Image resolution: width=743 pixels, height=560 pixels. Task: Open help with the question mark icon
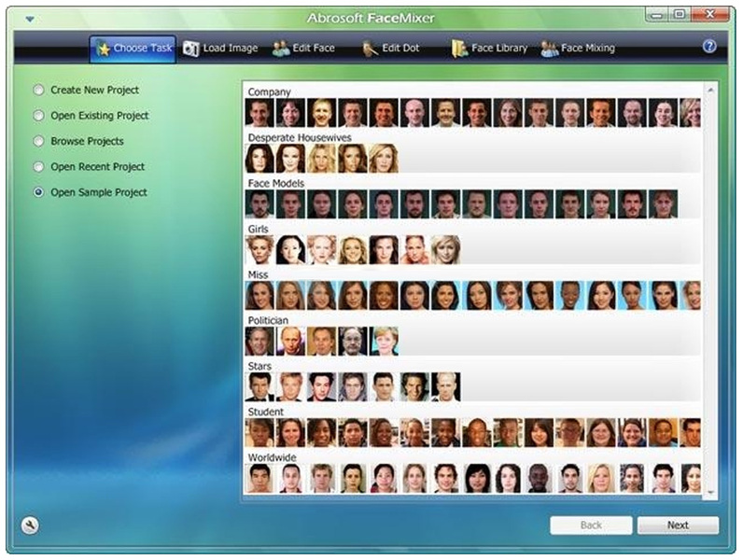(709, 47)
